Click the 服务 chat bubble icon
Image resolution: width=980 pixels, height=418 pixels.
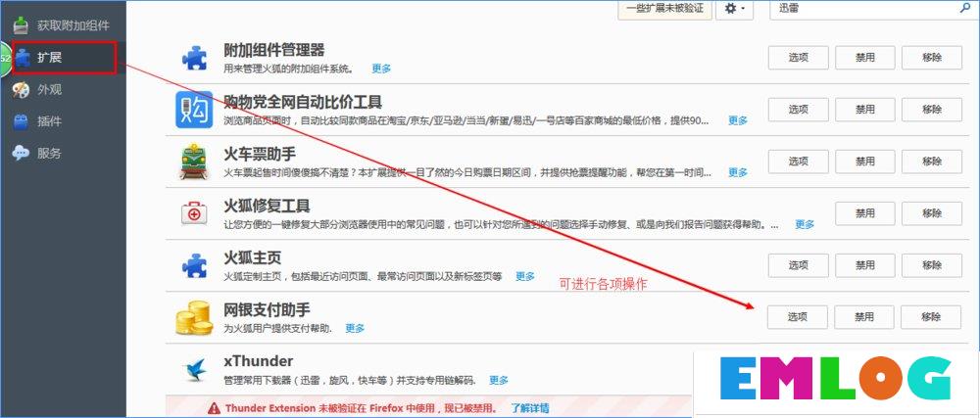[21, 154]
